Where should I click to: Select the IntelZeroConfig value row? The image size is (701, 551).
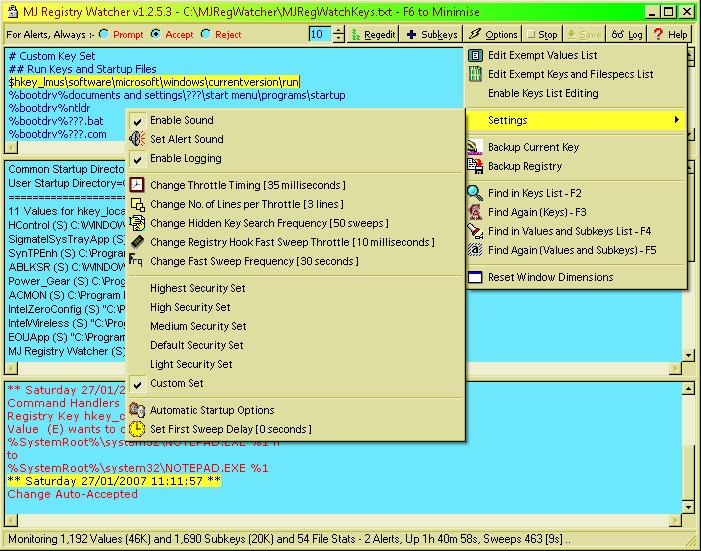coord(66,309)
